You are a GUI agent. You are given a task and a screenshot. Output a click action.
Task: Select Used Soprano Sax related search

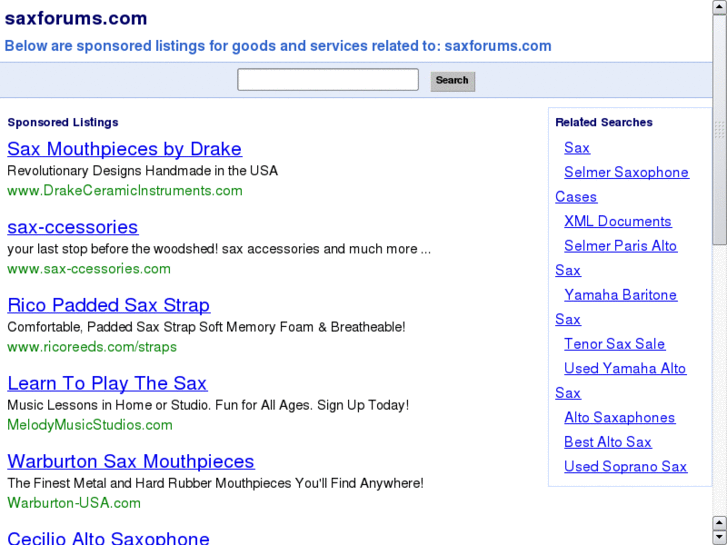click(x=625, y=466)
